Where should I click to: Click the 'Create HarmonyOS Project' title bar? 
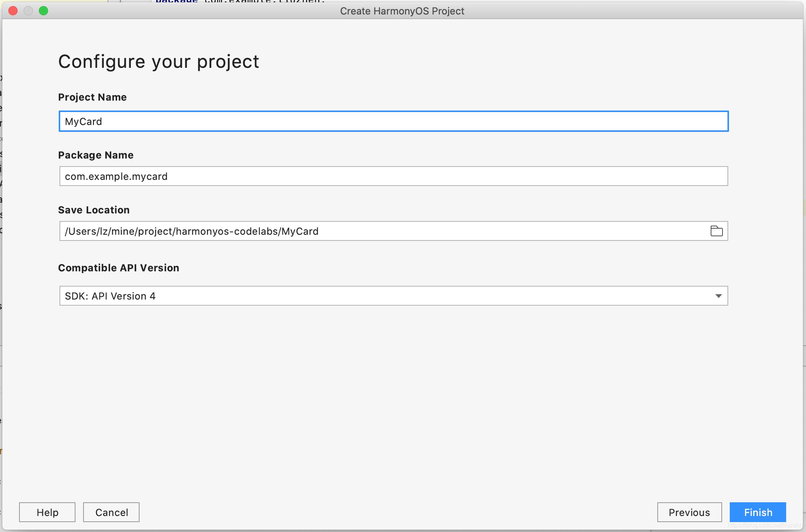pyautogui.click(x=402, y=11)
